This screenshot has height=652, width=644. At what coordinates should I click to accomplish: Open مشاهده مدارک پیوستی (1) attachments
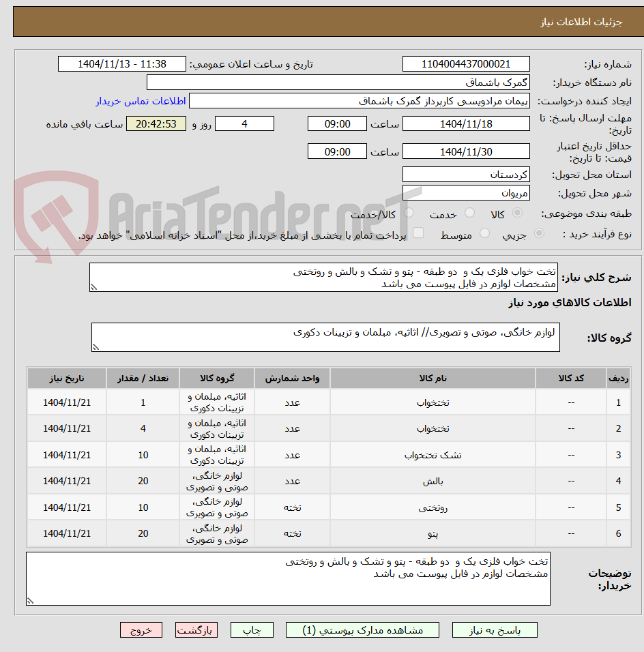pyautogui.click(x=362, y=630)
